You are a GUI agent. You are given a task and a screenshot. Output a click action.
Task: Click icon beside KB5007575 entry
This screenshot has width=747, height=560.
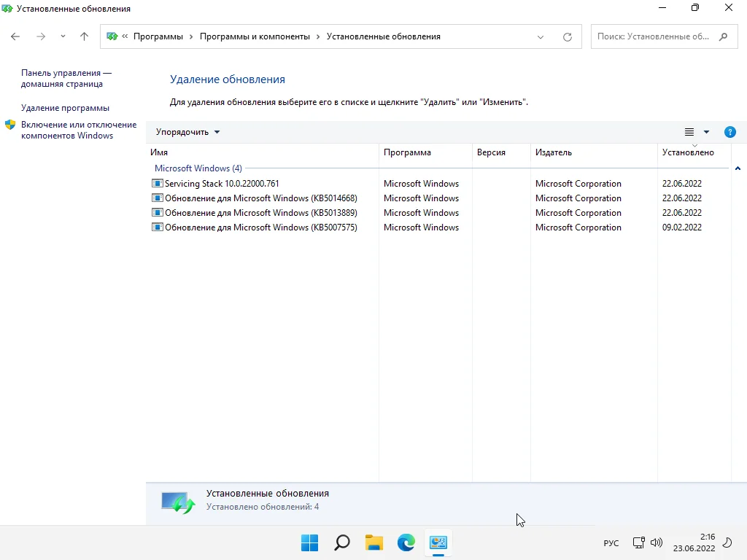158,227
